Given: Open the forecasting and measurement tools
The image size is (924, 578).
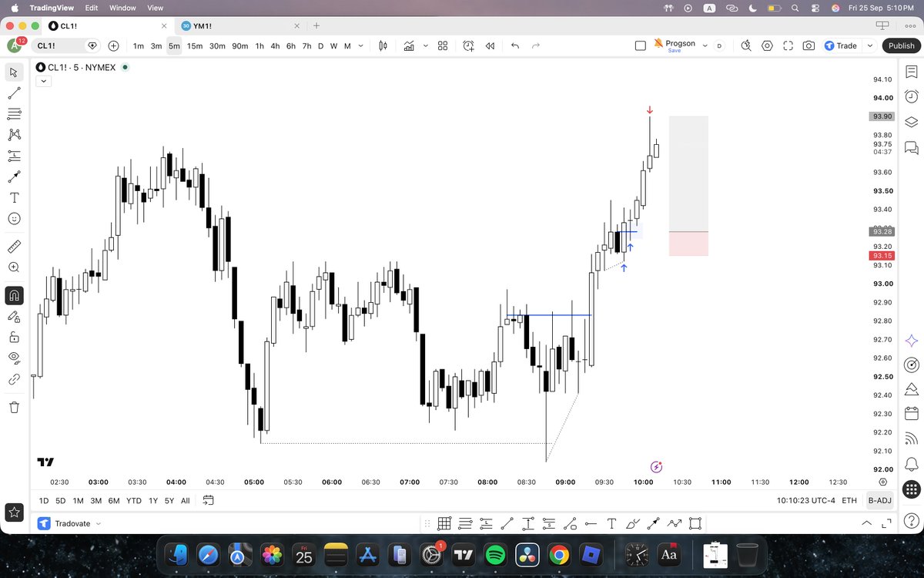Looking at the screenshot, I should (x=14, y=156).
